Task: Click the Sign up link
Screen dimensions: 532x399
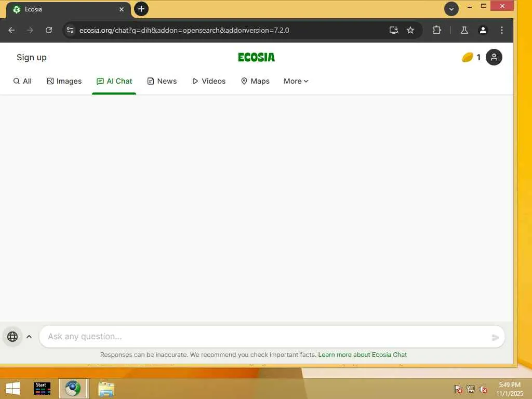Action: click(x=32, y=57)
